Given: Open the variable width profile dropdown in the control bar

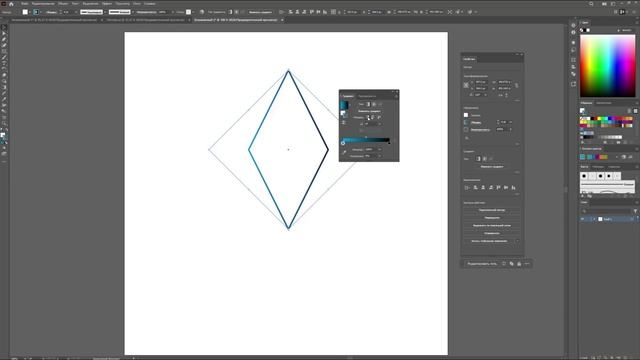Looking at the screenshot, I should coord(105,12).
